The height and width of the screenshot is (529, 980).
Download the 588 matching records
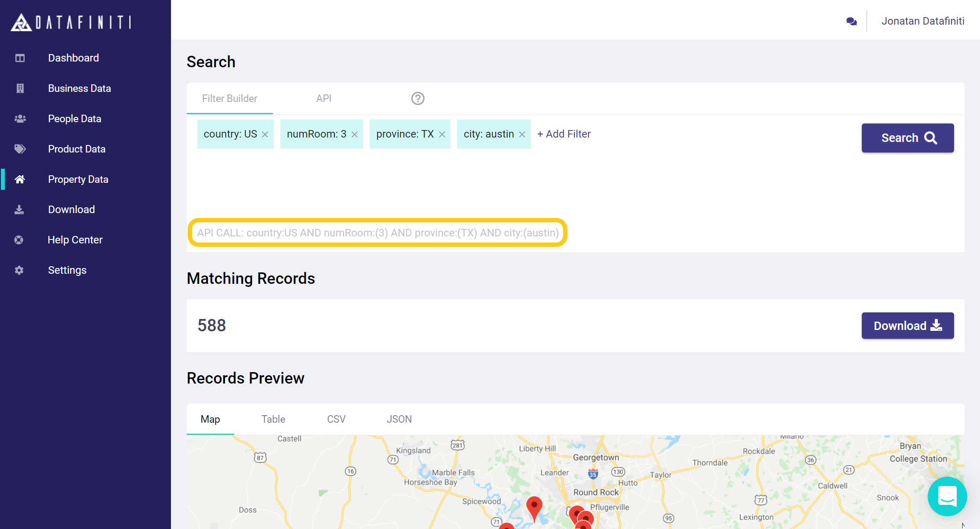(x=907, y=326)
